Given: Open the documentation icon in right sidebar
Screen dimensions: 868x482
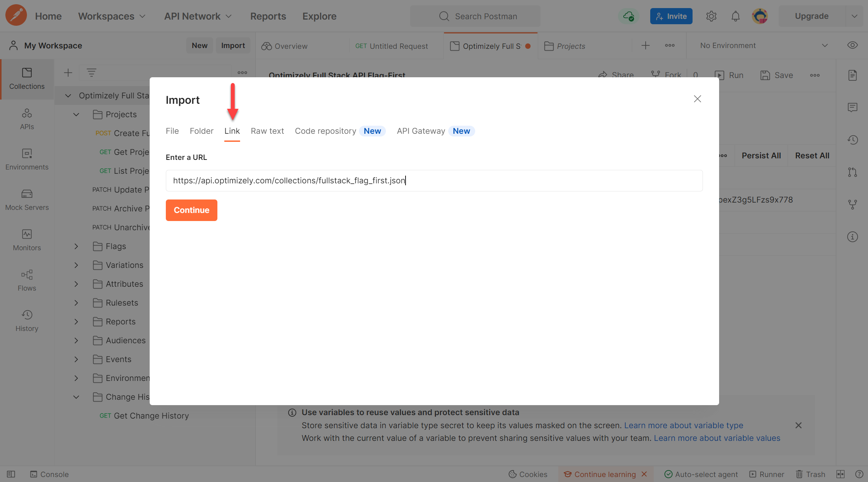Looking at the screenshot, I should 852,75.
